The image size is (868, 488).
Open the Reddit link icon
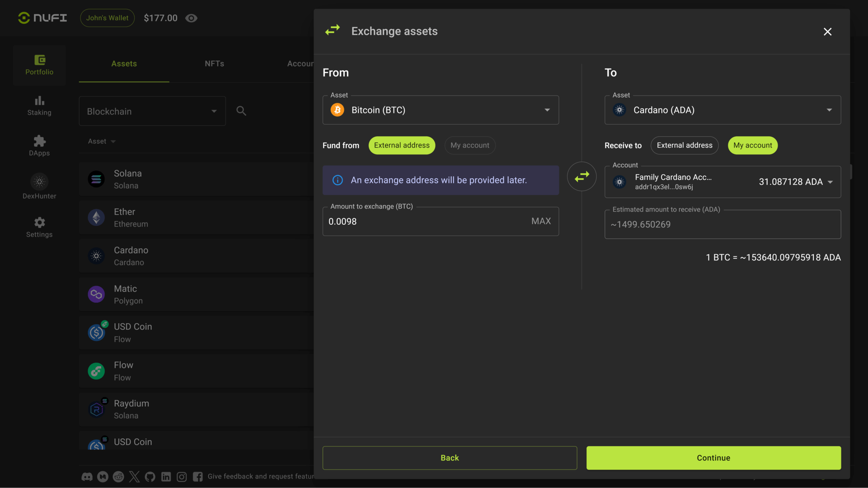(x=118, y=477)
